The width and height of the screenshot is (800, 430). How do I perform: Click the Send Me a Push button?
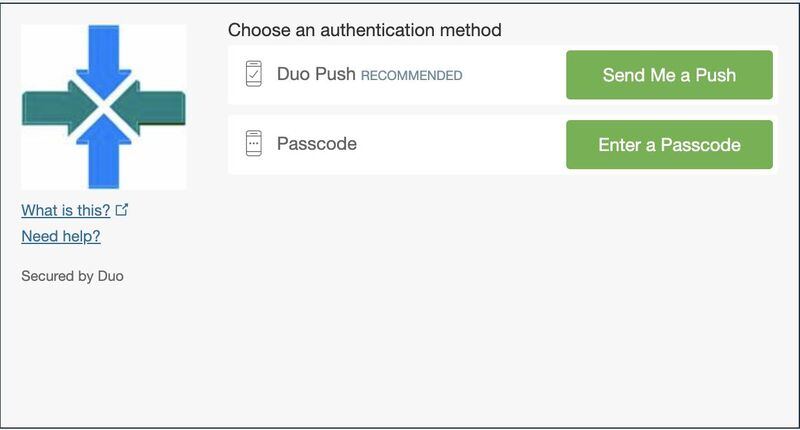pyautogui.click(x=669, y=74)
